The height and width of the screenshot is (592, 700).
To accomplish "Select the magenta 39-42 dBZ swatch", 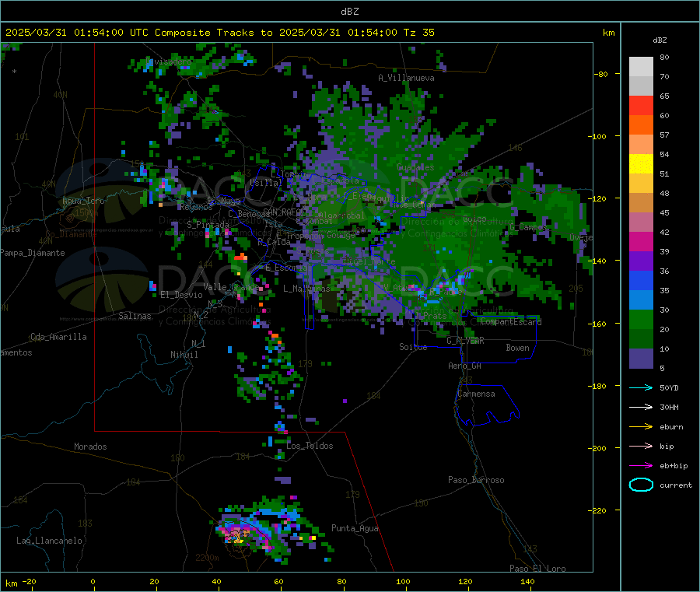I will 641,241.
